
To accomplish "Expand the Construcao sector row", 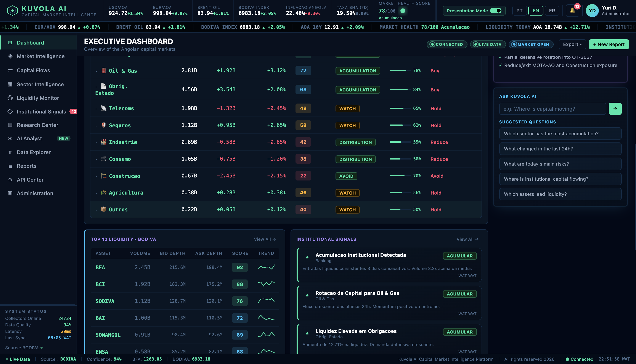I will (x=96, y=177).
